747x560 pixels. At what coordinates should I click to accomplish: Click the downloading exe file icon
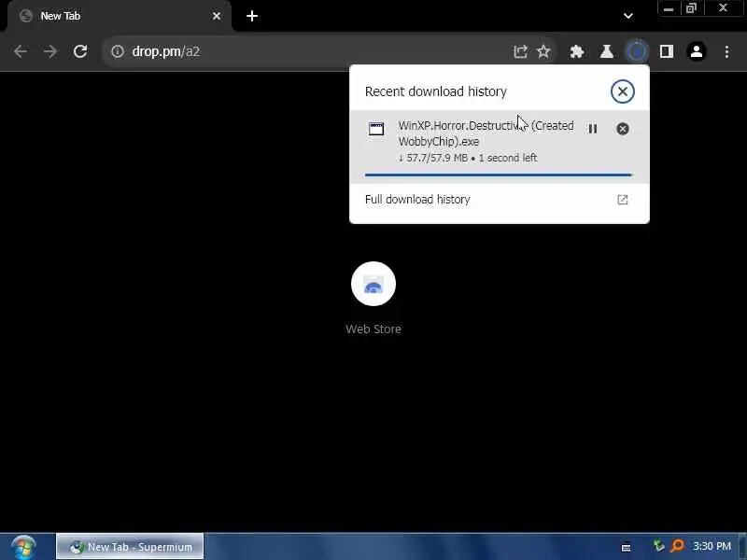(x=376, y=129)
